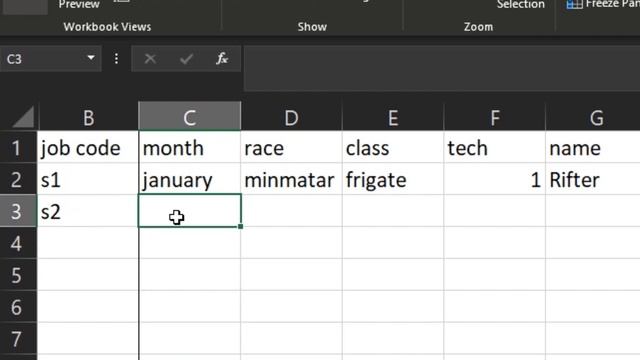Viewport: 640px width, 360px height.
Task: Click the 'job code' cell
Action: click(88, 147)
